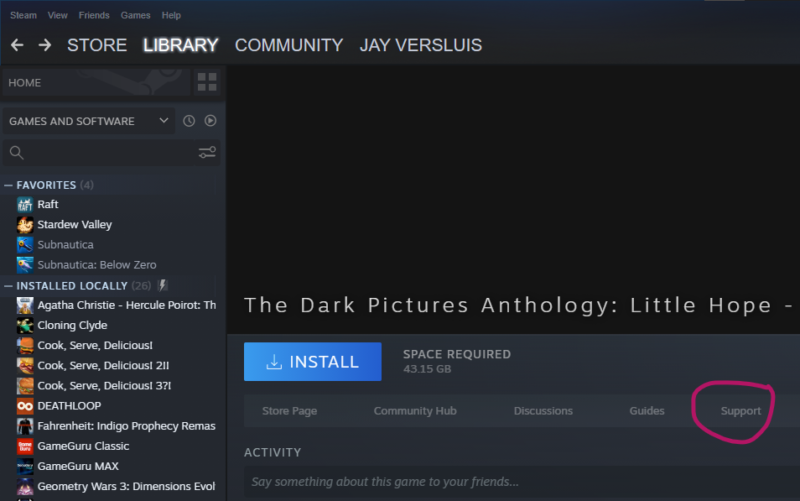Click the Subnautica: Below Zero icon
Screen dimensions: 800x501
25,265
